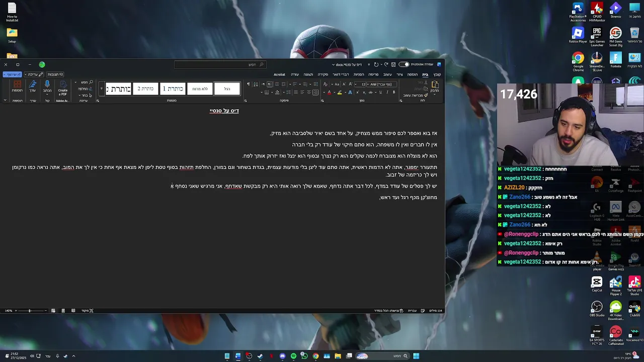
Task: Click the word count in status bar
Action: 436,311
